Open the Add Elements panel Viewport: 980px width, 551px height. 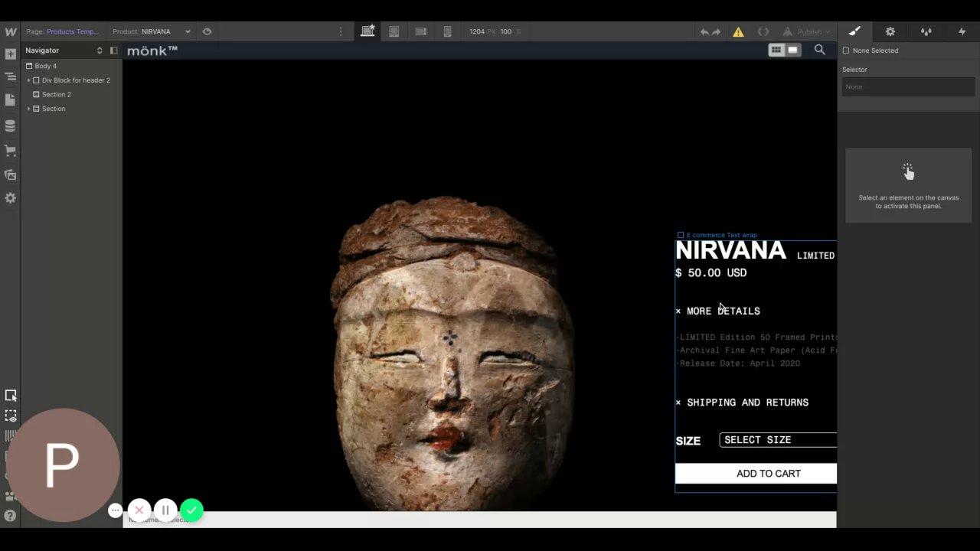pos(10,54)
